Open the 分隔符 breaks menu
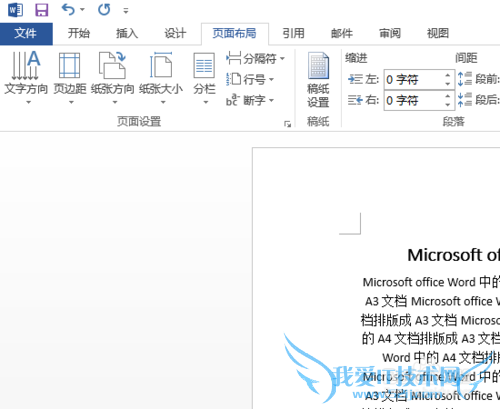Viewport: 500px width, 409px height. tap(255, 59)
